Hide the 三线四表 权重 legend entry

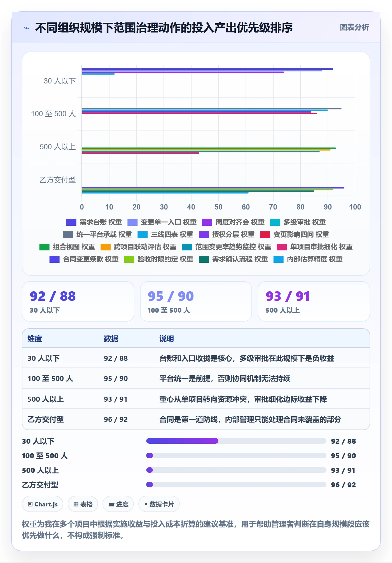pos(165,235)
